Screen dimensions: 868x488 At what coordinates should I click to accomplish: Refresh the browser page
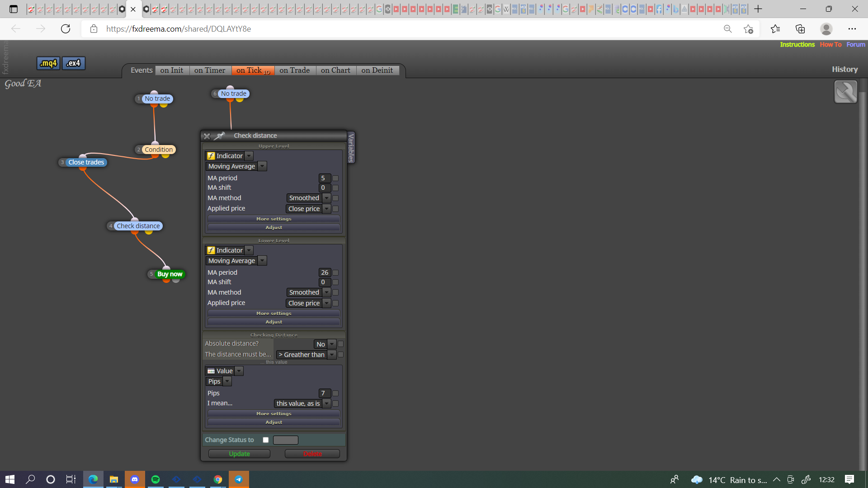66,29
